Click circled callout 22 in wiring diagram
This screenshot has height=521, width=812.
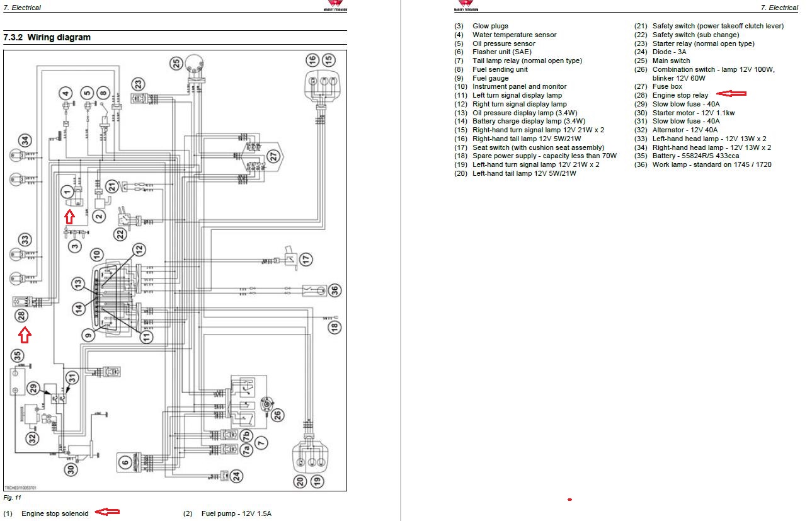click(x=120, y=232)
